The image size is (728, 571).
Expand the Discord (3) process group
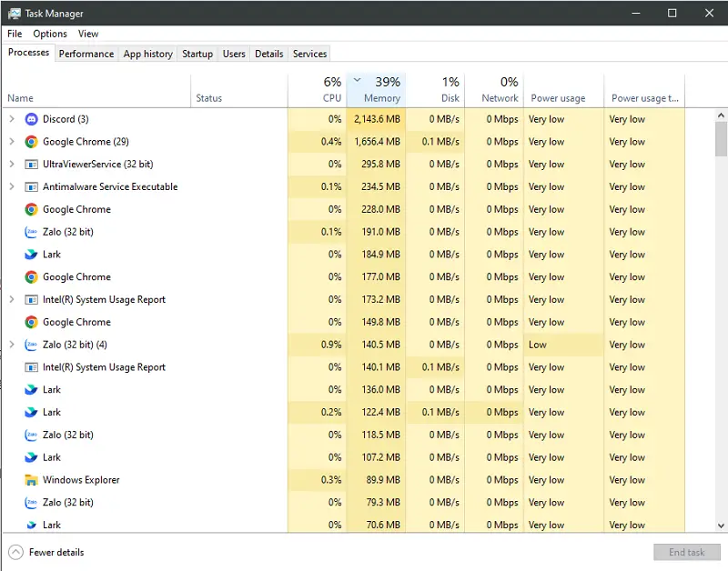coord(12,119)
